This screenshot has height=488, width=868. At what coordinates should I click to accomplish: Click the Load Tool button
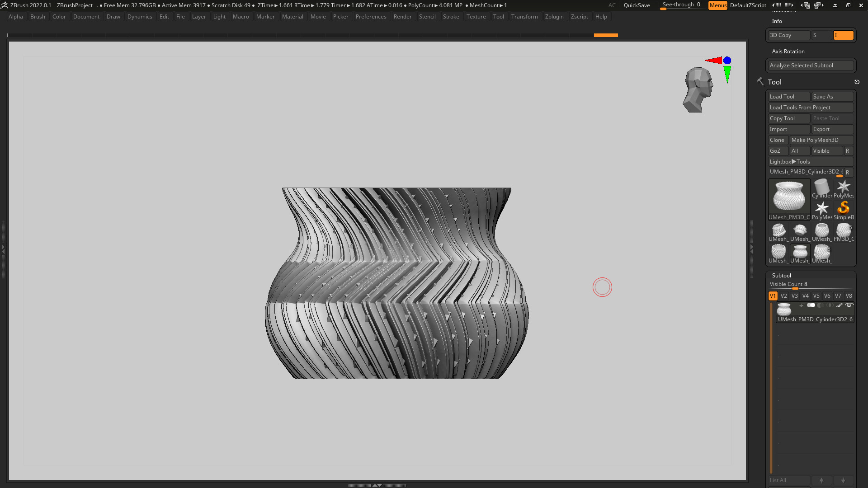click(x=789, y=97)
